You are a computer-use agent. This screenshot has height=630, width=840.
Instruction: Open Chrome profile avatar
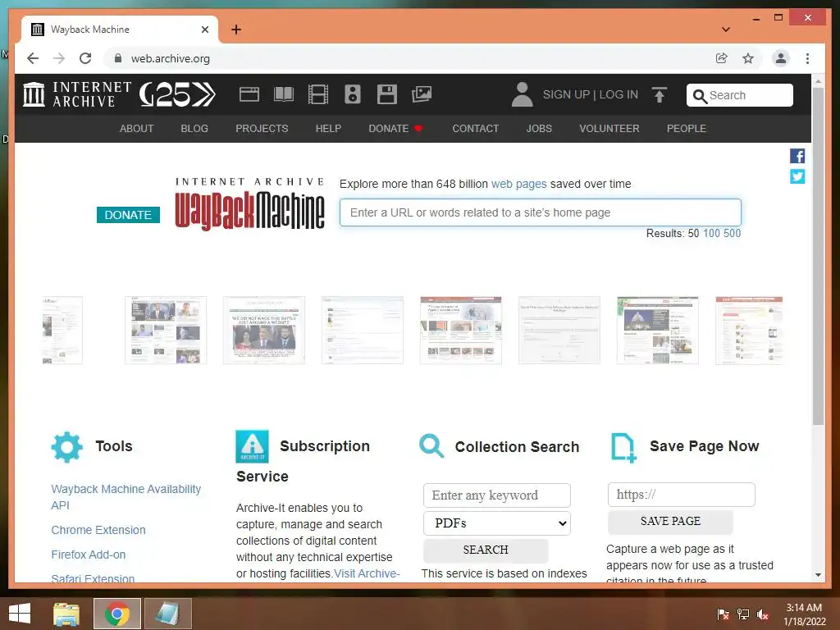(x=781, y=58)
